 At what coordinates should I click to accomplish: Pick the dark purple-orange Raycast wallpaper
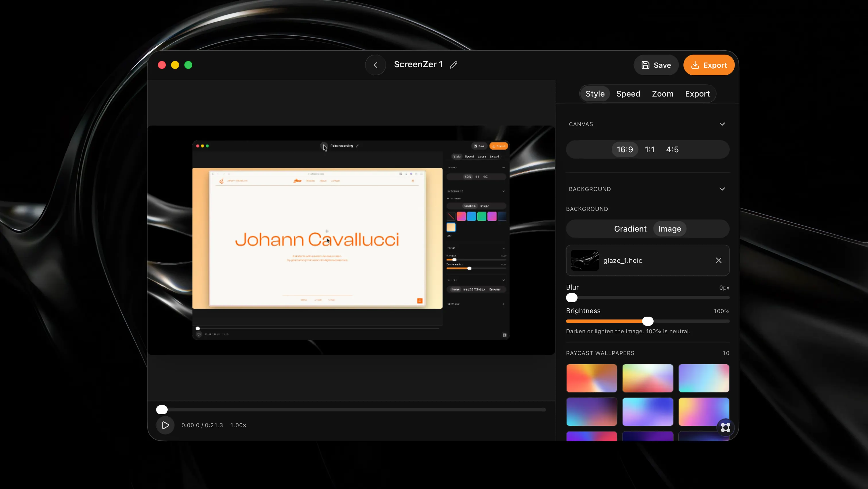pyautogui.click(x=591, y=411)
